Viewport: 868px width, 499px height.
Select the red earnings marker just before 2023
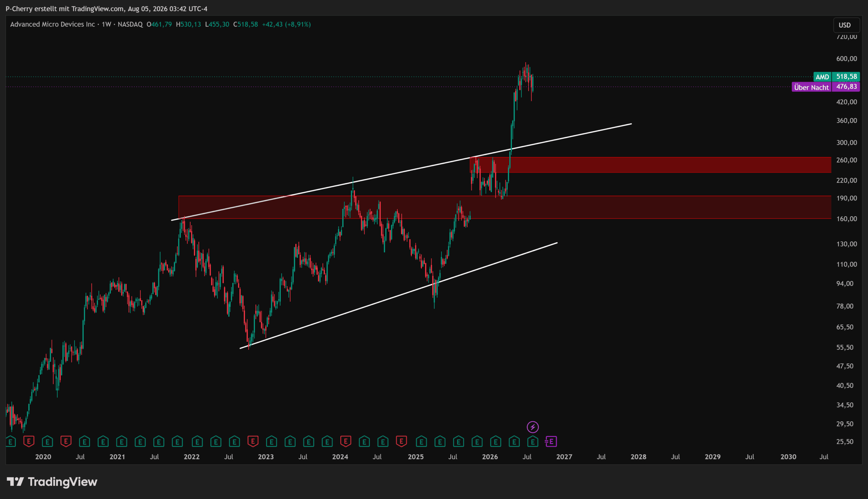(x=253, y=441)
